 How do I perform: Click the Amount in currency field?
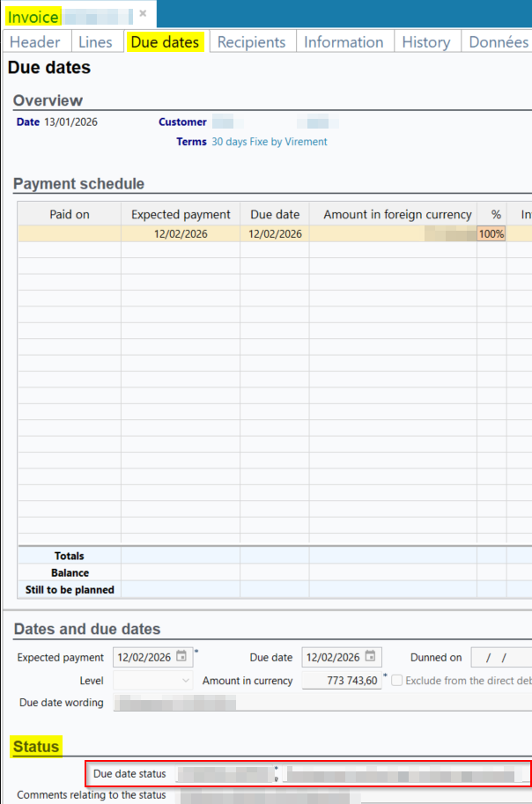pos(342,681)
